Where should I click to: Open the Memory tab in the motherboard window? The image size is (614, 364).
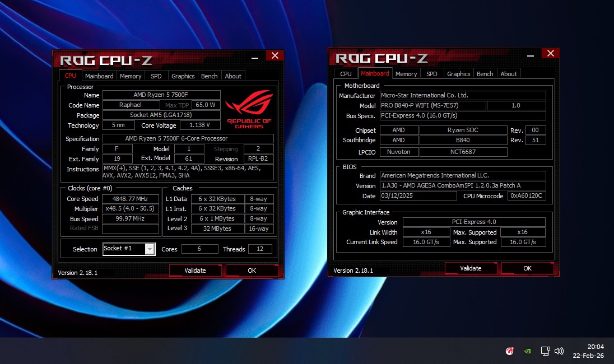(406, 74)
